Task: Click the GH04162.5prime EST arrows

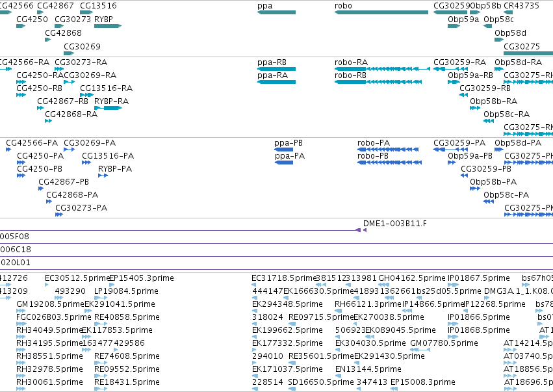Action: tap(383, 284)
